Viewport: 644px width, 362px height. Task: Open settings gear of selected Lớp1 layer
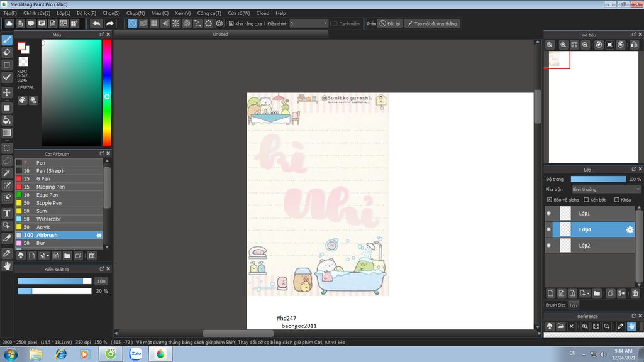click(x=630, y=229)
